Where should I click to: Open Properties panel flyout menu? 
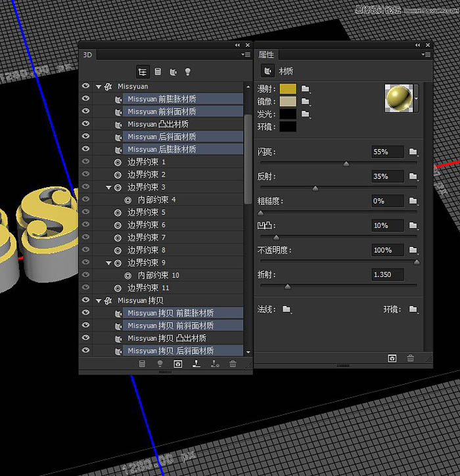point(426,54)
